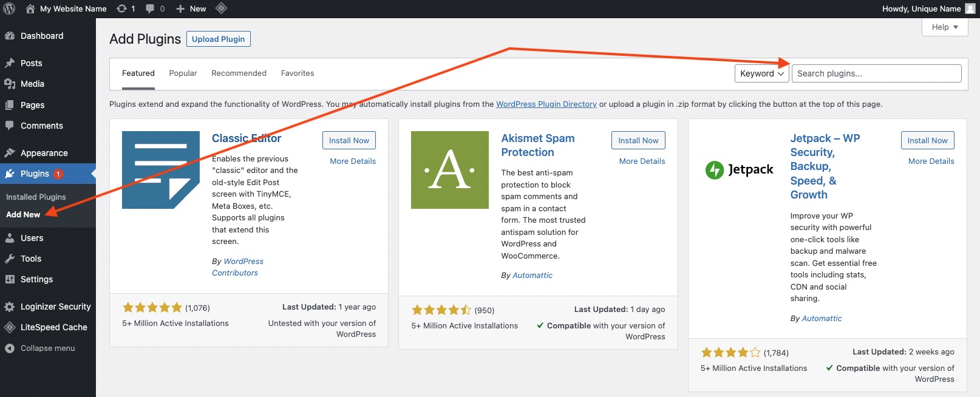This screenshot has width=980, height=397.
Task: Click 'Untested with your version of WordPress' text
Action: coord(322,329)
